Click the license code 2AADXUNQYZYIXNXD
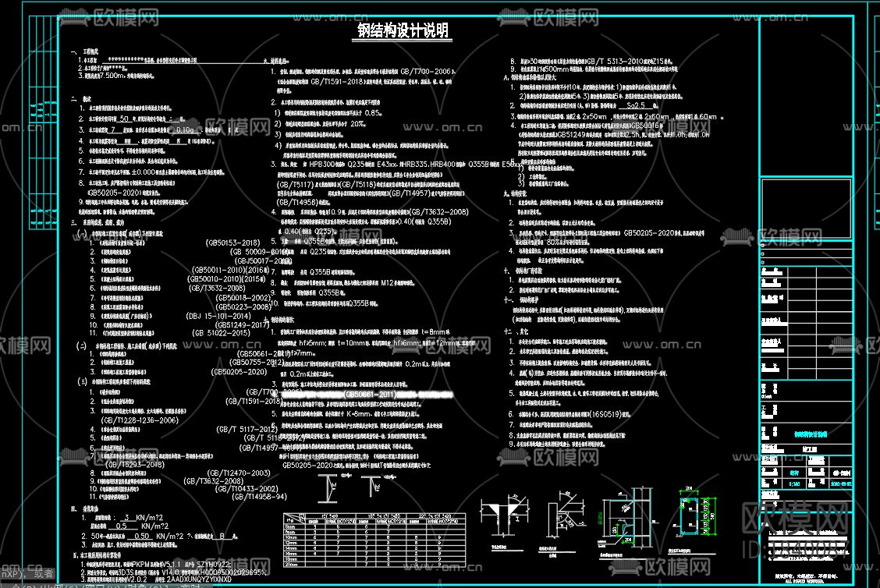 (199, 579)
